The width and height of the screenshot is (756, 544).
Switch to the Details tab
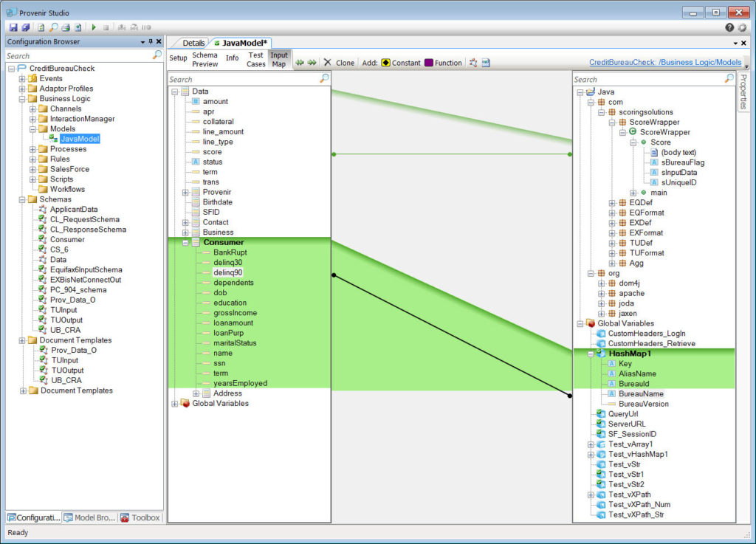[193, 43]
